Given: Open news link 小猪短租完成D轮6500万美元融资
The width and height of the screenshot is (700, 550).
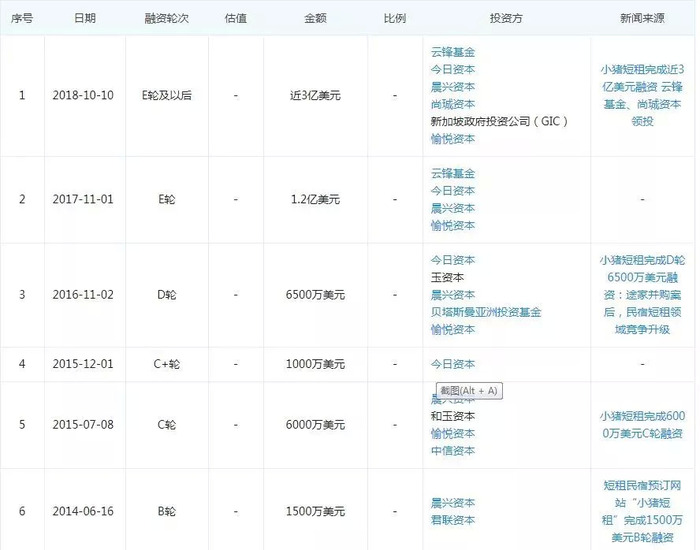Looking at the screenshot, I should coord(642,295).
